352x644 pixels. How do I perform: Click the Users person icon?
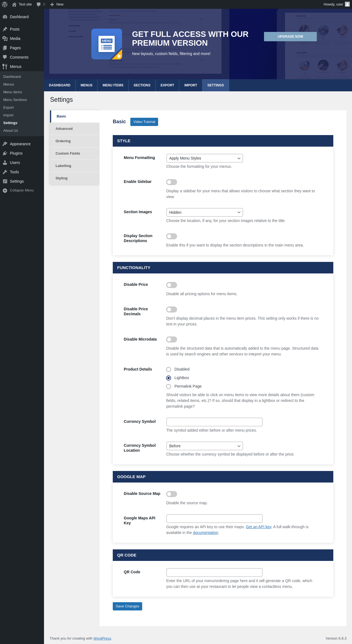[5, 163]
